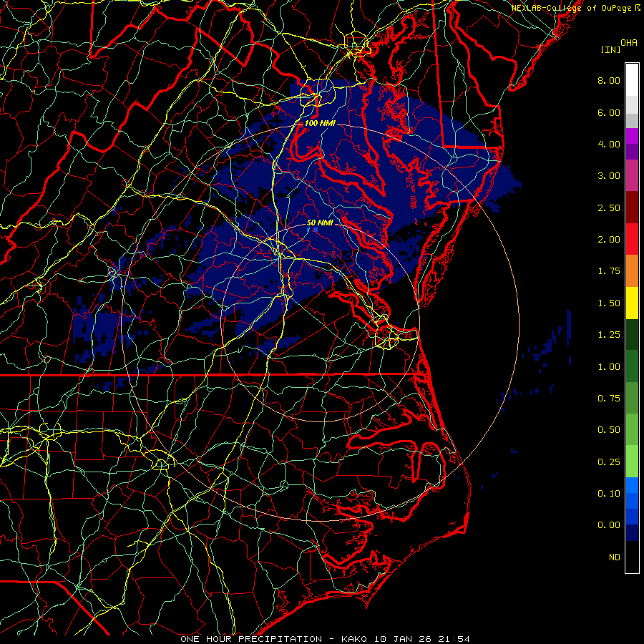The width and height of the screenshot is (644, 644).
Task: Click the dark green 1.25 color swatch
Action: click(632, 334)
